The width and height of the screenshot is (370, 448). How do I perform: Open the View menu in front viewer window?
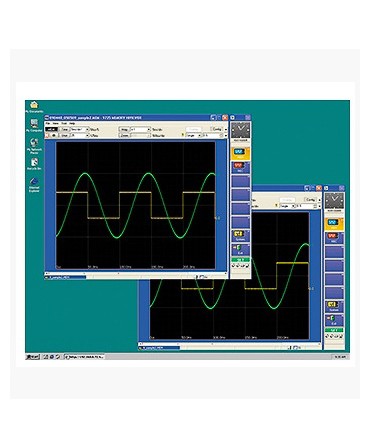[56, 123]
